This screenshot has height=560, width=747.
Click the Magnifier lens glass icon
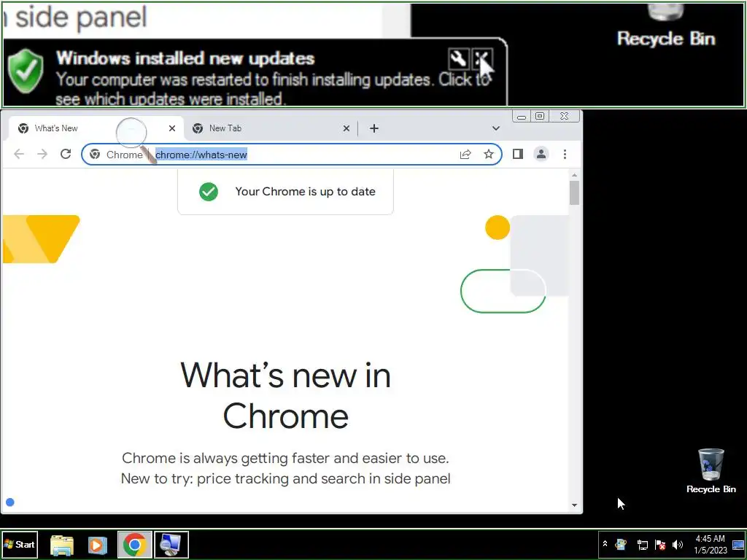[133, 134]
